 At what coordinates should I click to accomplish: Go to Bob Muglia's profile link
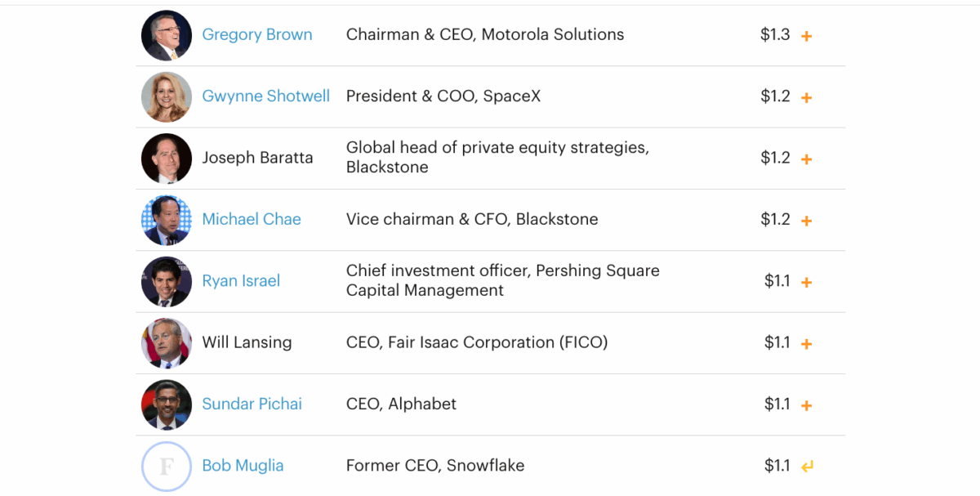point(243,466)
